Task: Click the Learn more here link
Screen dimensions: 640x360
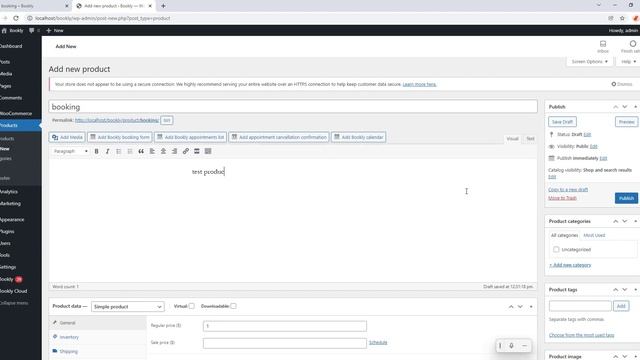Action: [419, 84]
